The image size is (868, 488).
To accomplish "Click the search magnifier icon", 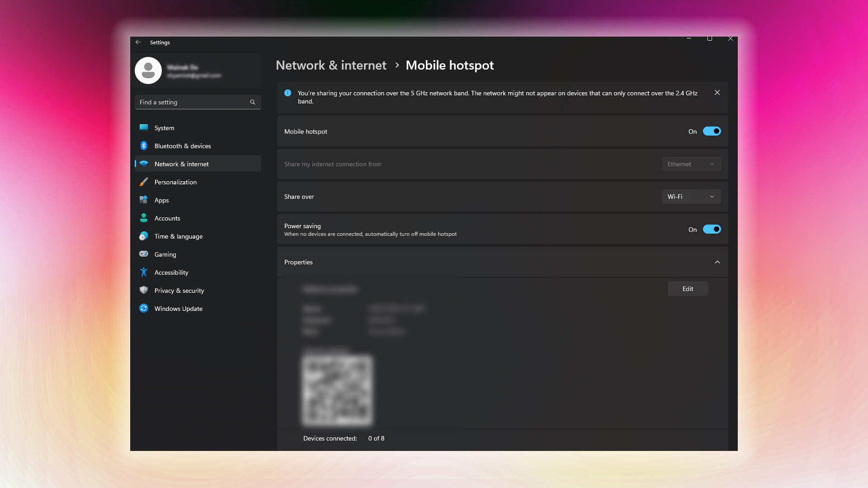I will click(253, 102).
